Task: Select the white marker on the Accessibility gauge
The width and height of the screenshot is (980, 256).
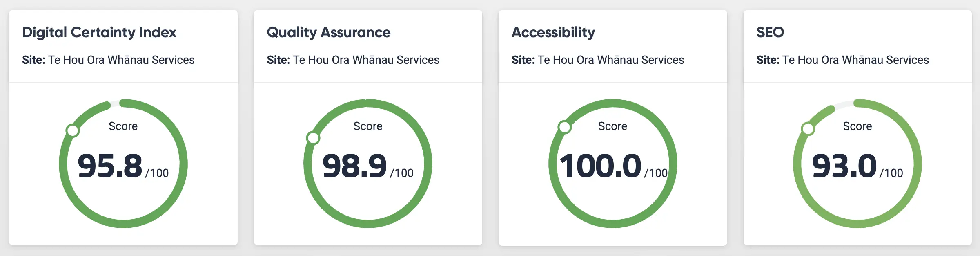Action: pos(564,127)
